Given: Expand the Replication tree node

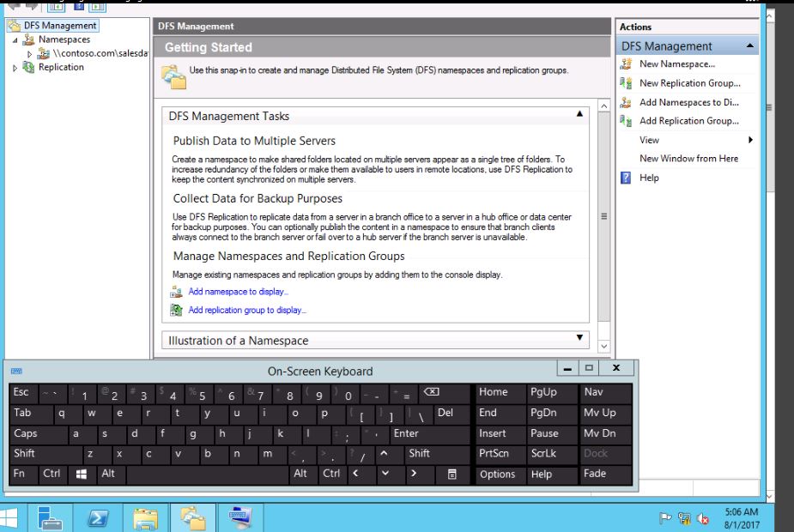Looking at the screenshot, I should (x=15, y=67).
